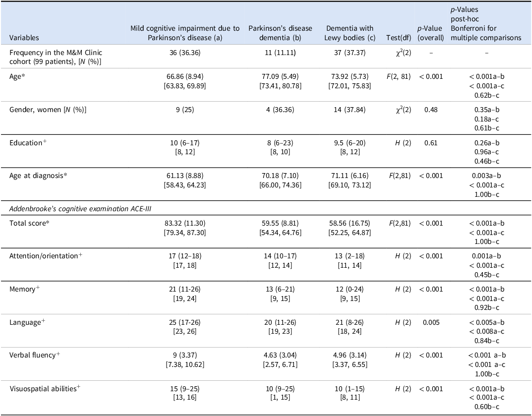The image size is (532, 416).
Task: Click the Age row label
Action: click(x=17, y=76)
